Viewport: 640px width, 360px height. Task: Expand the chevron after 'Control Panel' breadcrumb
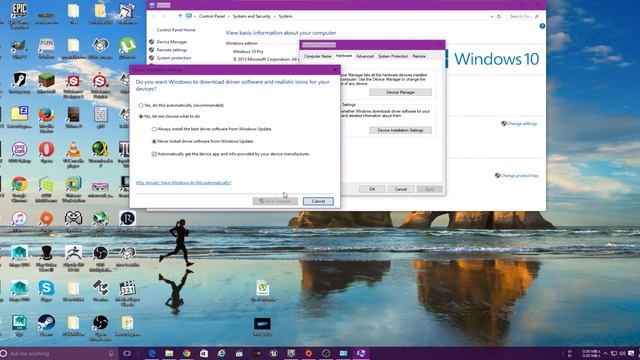pyautogui.click(x=229, y=16)
